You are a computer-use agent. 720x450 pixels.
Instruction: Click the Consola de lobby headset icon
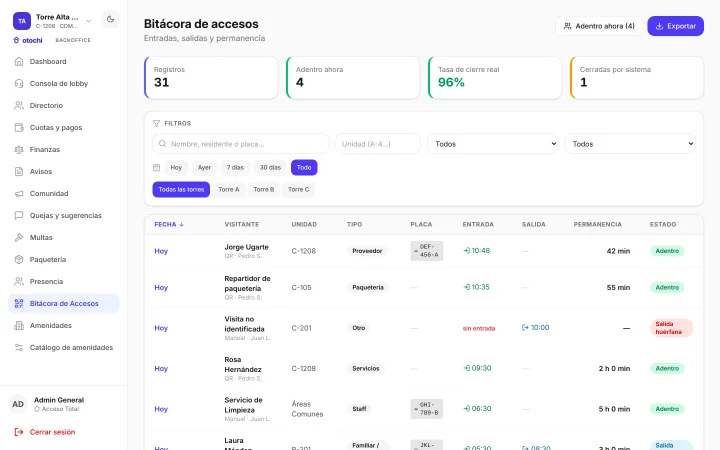click(x=19, y=84)
